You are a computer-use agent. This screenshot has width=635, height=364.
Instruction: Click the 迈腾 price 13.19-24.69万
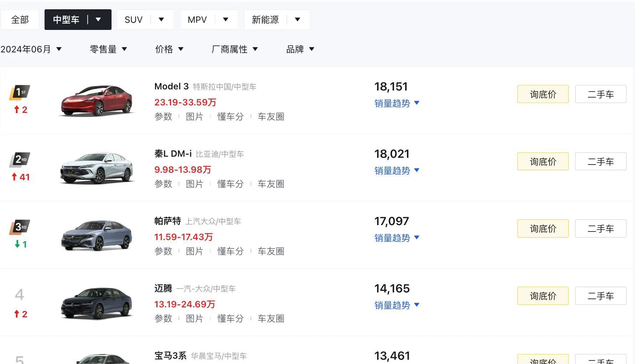185,305
